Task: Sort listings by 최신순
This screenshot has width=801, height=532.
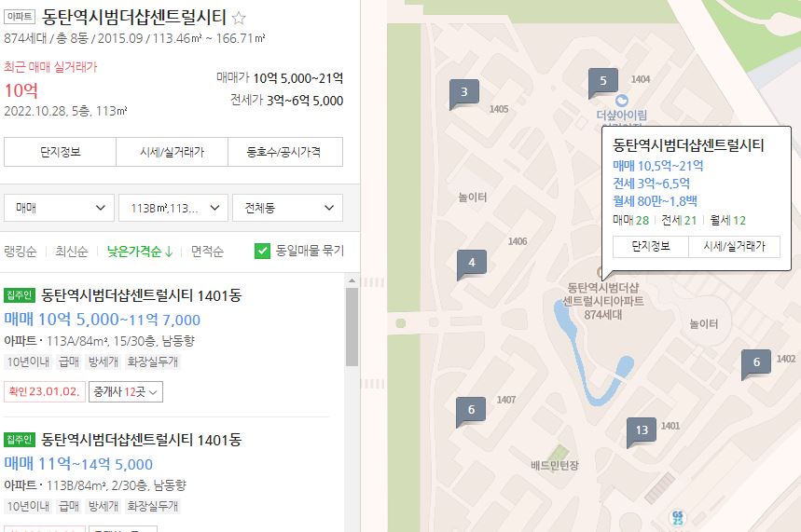Action: [72, 252]
